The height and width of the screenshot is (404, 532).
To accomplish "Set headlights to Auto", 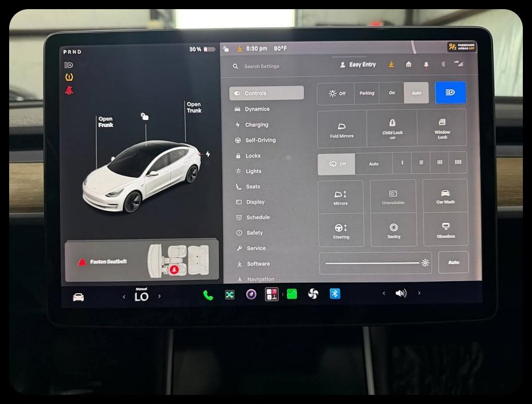I will [x=416, y=93].
